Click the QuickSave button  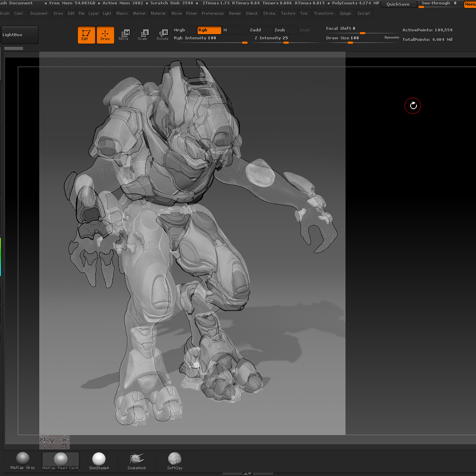pyautogui.click(x=398, y=4)
